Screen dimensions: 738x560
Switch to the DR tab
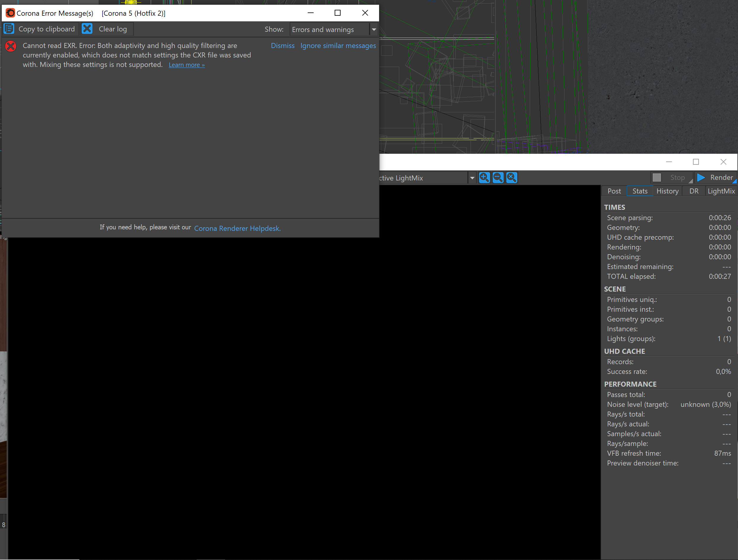click(x=694, y=191)
